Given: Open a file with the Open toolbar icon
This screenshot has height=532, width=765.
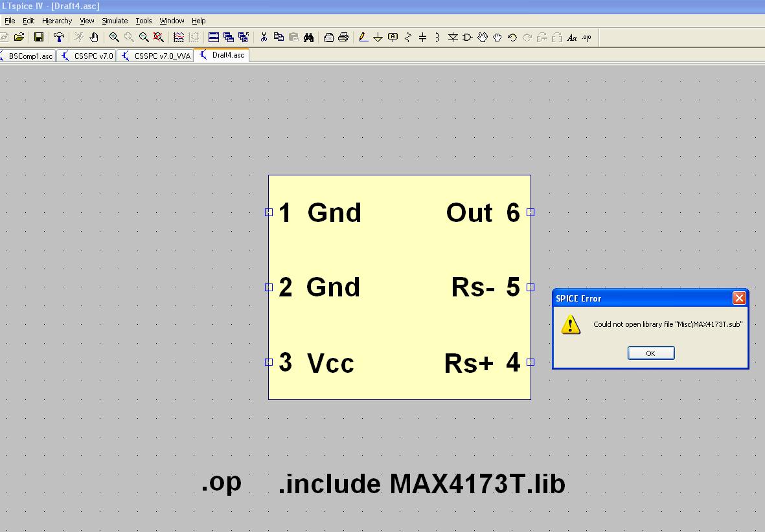Looking at the screenshot, I should (19, 37).
